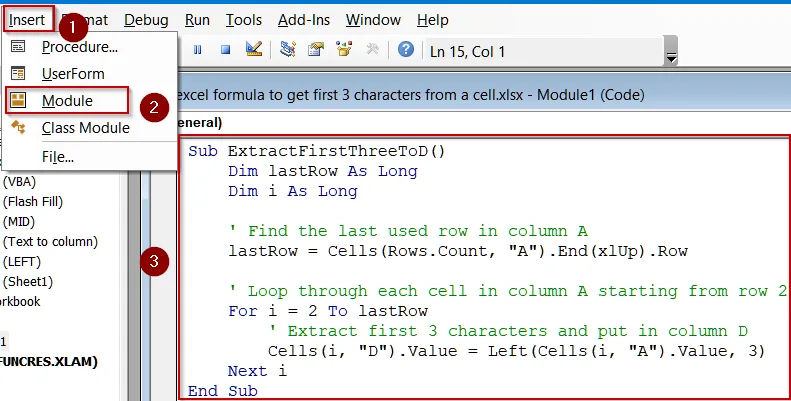Open the Run menu
This screenshot has width=791, height=401.
pyautogui.click(x=197, y=20)
